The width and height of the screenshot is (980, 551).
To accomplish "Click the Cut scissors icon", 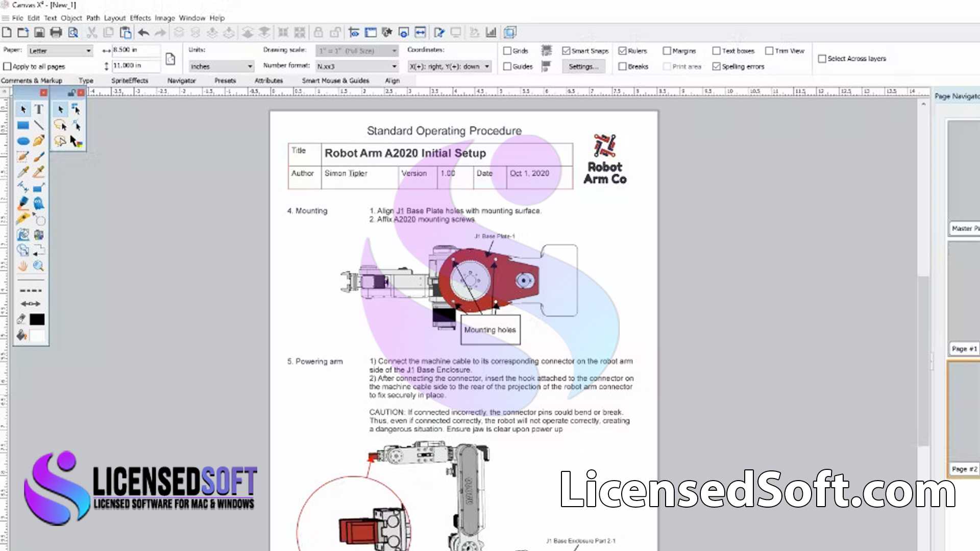I will 92,33.
